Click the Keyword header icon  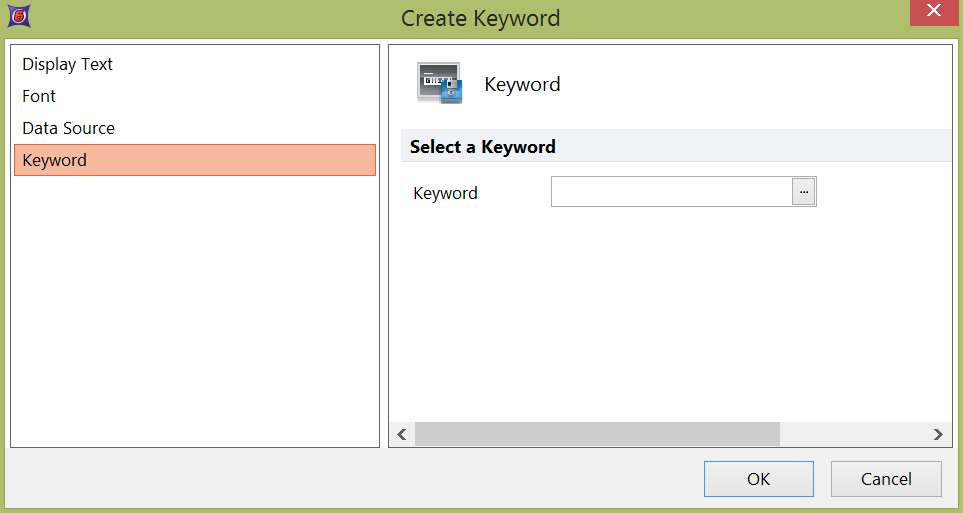[439, 84]
